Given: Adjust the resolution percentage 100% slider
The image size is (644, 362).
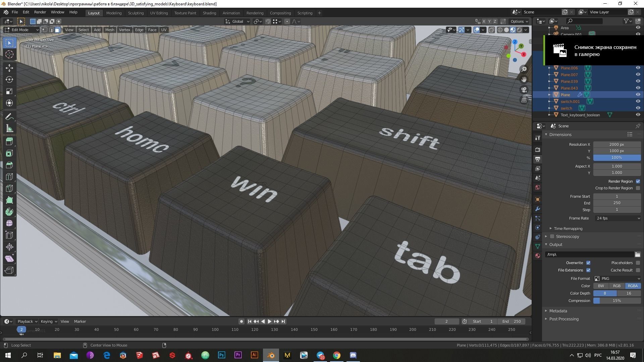Looking at the screenshot, I should 617,158.
